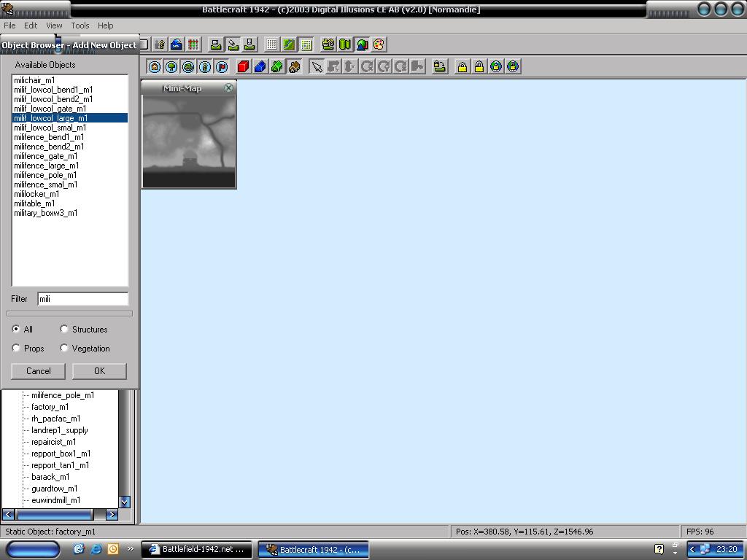Click the Mini-Map terrain thumbnail
Image resolution: width=747 pixels, height=560 pixels.
(189, 141)
